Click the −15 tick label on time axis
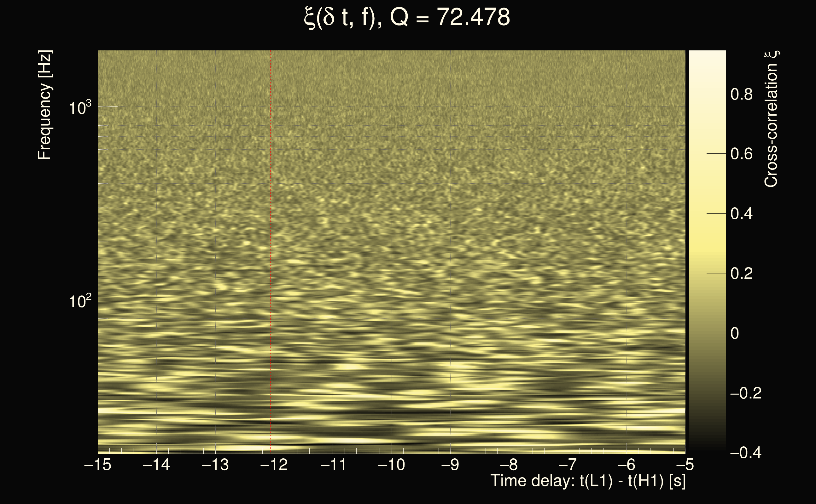816x504 pixels. click(x=98, y=465)
